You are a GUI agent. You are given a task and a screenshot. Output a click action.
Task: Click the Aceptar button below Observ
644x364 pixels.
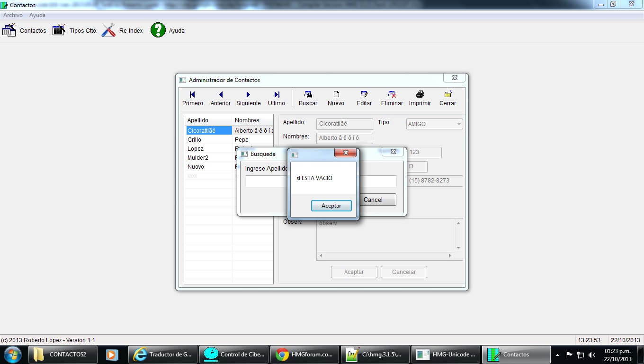(x=354, y=272)
